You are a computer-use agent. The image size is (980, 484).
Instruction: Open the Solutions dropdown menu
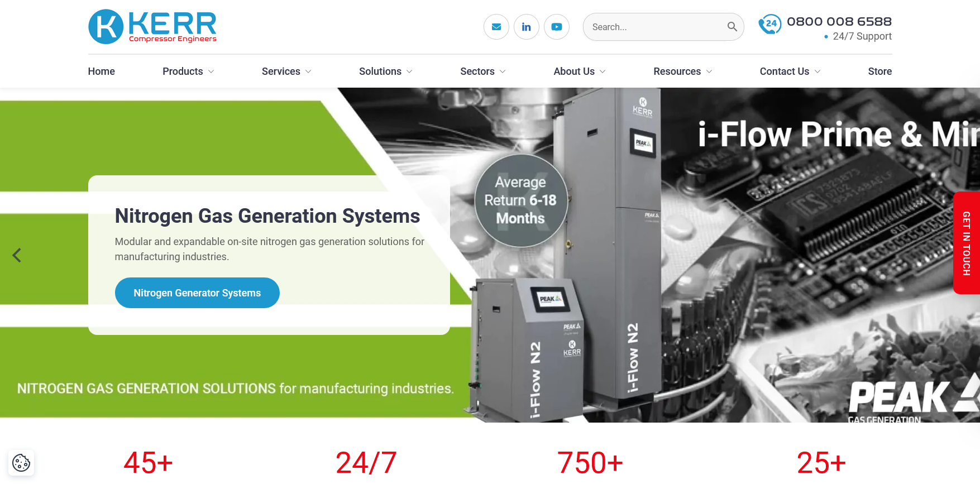coord(385,71)
